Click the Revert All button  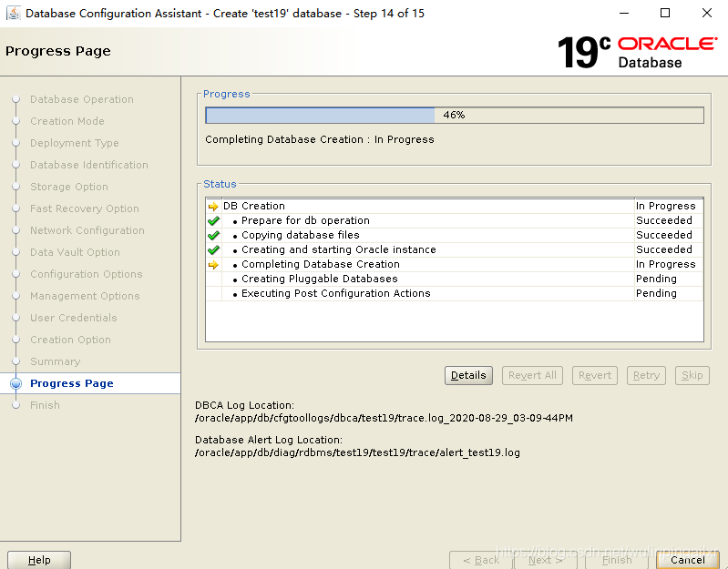532,375
